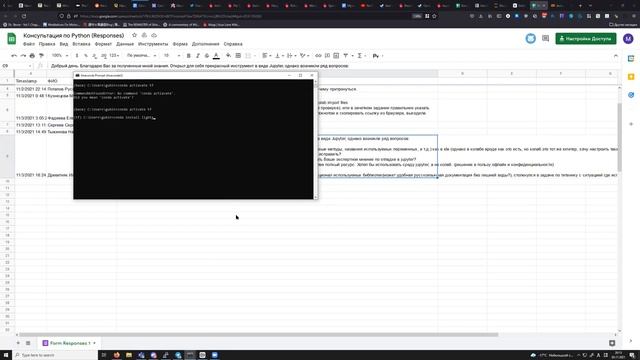Viewport: 640px width, 360px height.
Task: Undo the last edit in Sheets toolbar
Action: tap(14, 56)
